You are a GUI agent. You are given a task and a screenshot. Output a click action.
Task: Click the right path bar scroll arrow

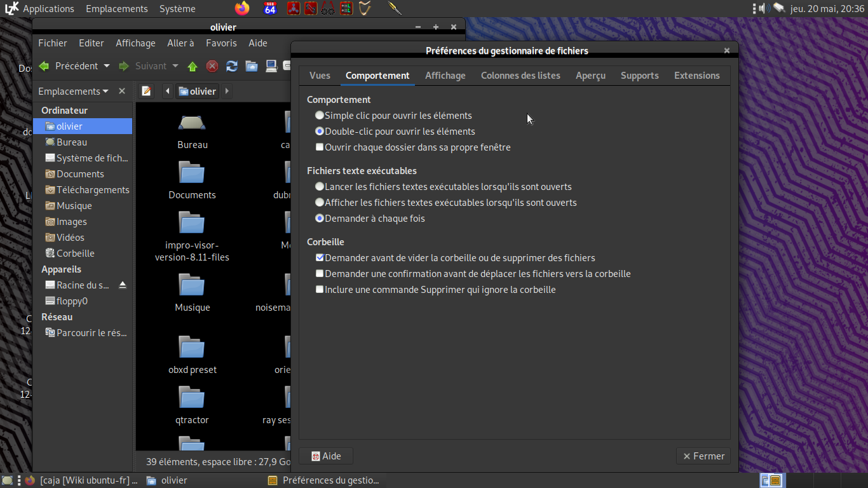click(x=227, y=91)
